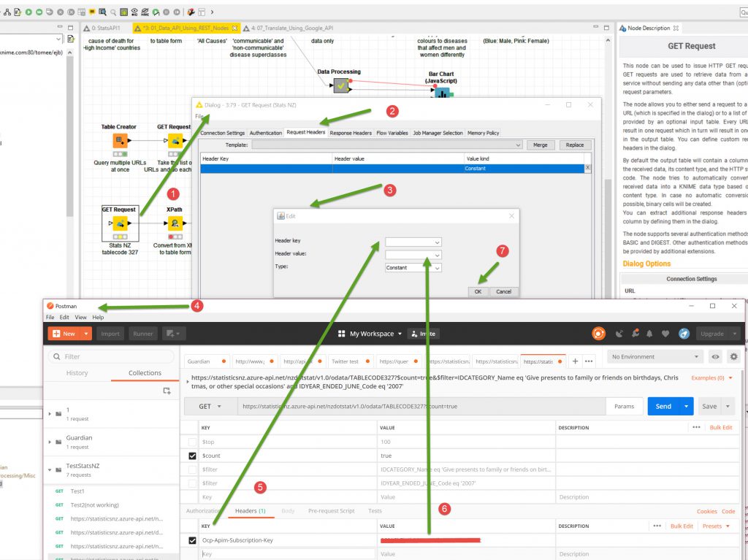Viewport: 748px width, 560px height.
Task: Uncheck the Ocp-Apim-Subscription-Key header checkbox
Action: click(192, 540)
